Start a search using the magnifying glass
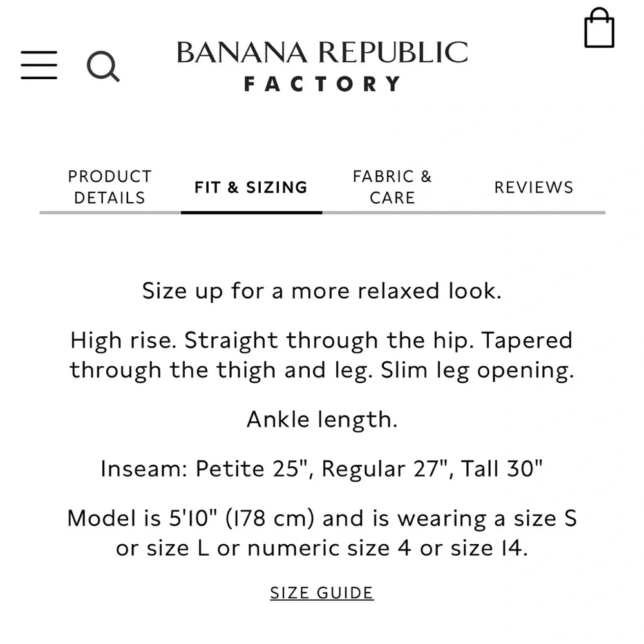This screenshot has width=644, height=644. coord(103,66)
